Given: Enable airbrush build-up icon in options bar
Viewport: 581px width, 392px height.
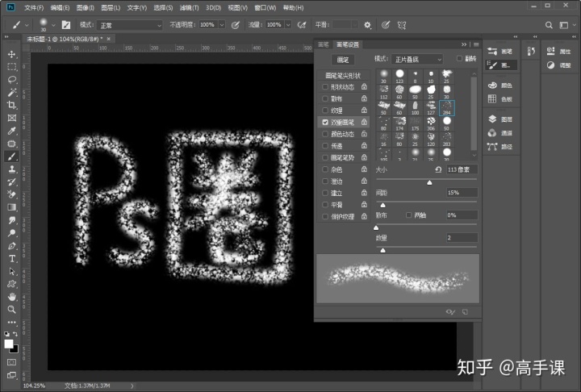Looking at the screenshot, I should click(x=302, y=25).
